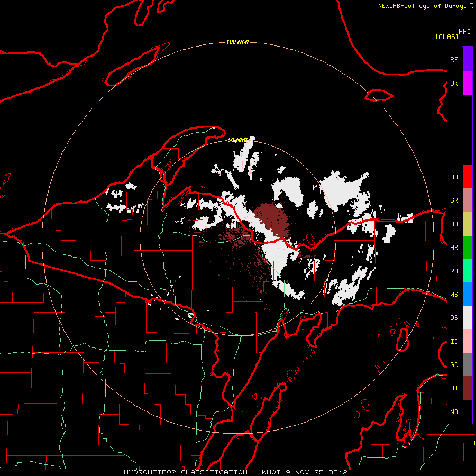Click the DS legend label

454,318
